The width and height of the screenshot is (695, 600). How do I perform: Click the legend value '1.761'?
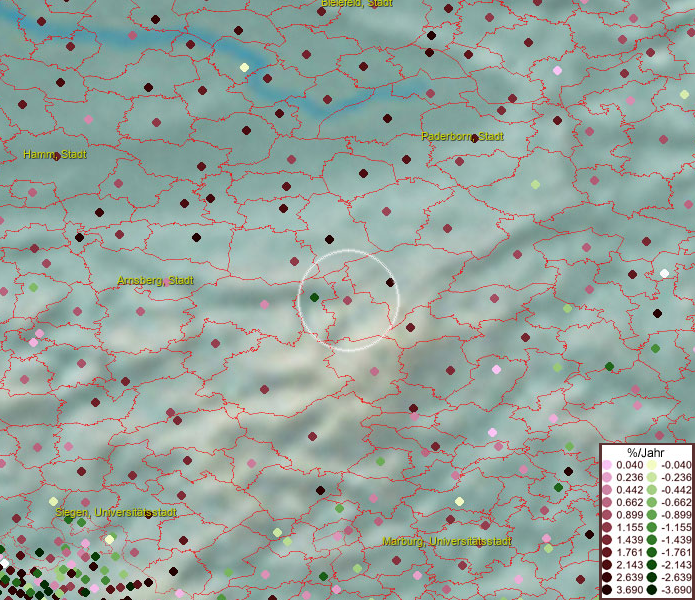point(629,552)
